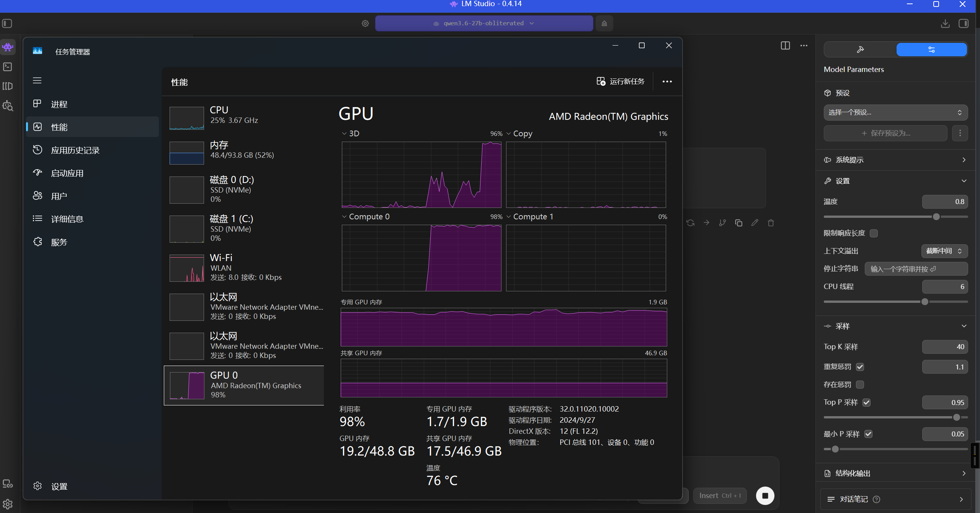
Task: Click the Insert button
Action: pos(720,496)
